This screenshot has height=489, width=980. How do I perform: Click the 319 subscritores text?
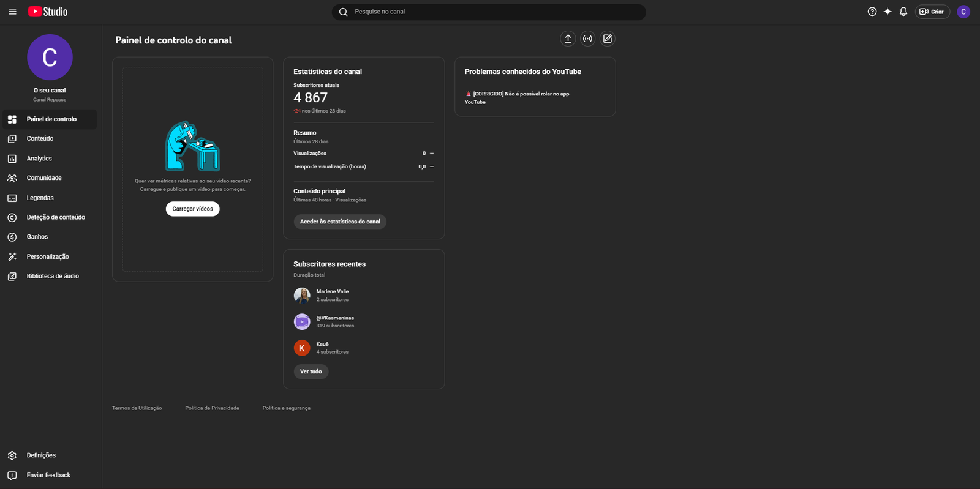coord(335,326)
